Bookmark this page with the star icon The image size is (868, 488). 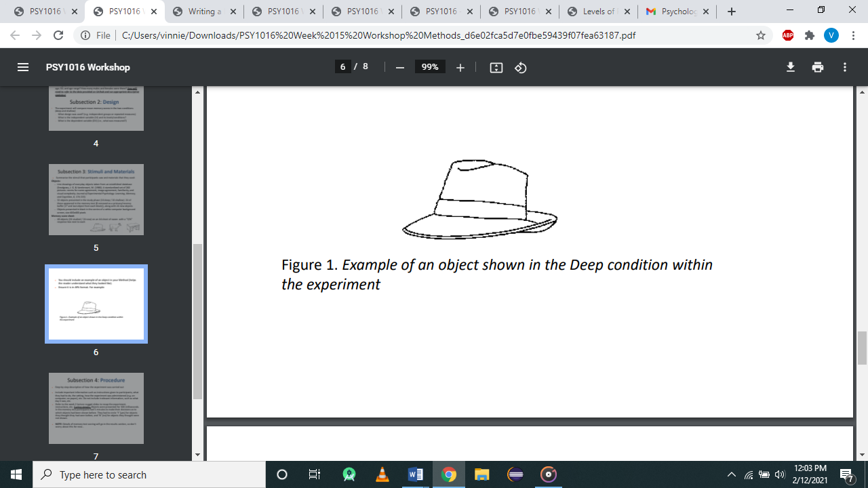point(761,35)
